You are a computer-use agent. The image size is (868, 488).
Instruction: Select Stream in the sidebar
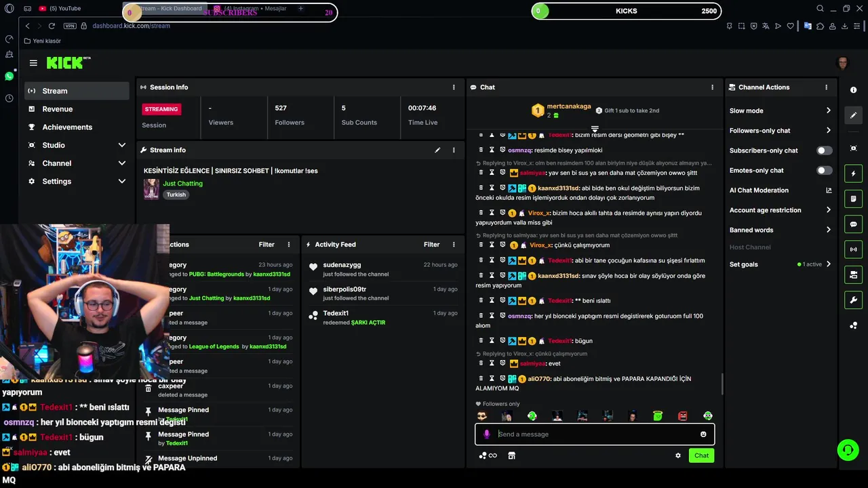click(77, 91)
